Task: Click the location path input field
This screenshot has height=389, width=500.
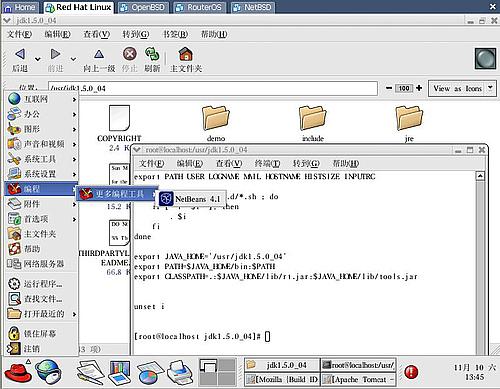Action: point(213,88)
